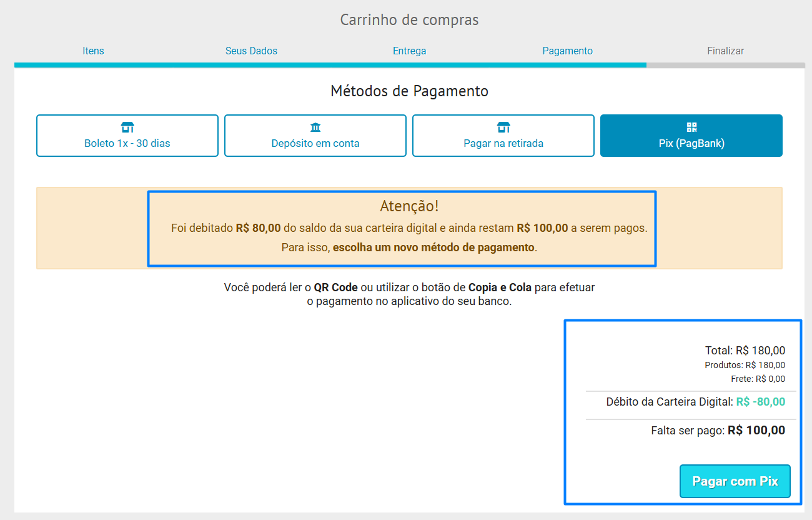The image size is (812, 520).
Task: Click the 'QR Code' bold text
Action: click(336, 287)
